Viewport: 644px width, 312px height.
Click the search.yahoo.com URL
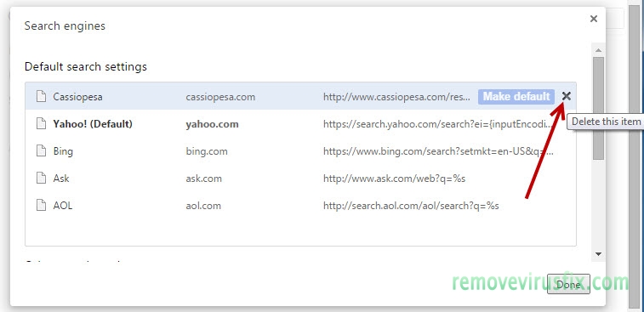tap(438, 124)
